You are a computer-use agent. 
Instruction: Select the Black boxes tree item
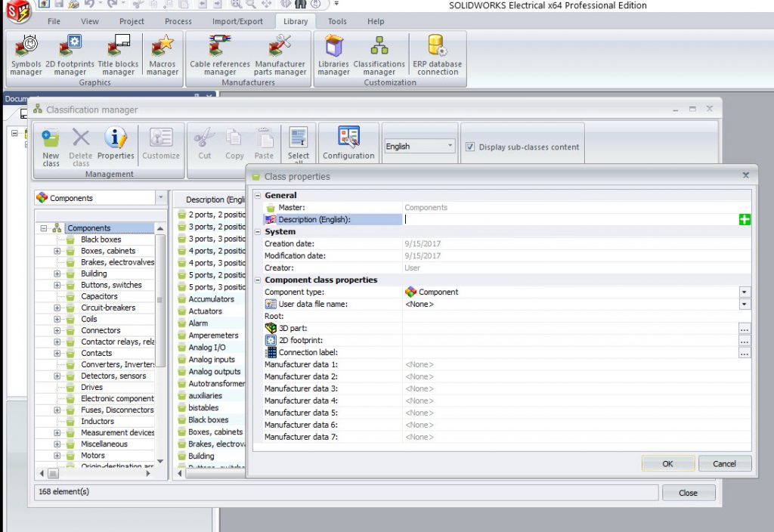pyautogui.click(x=101, y=240)
